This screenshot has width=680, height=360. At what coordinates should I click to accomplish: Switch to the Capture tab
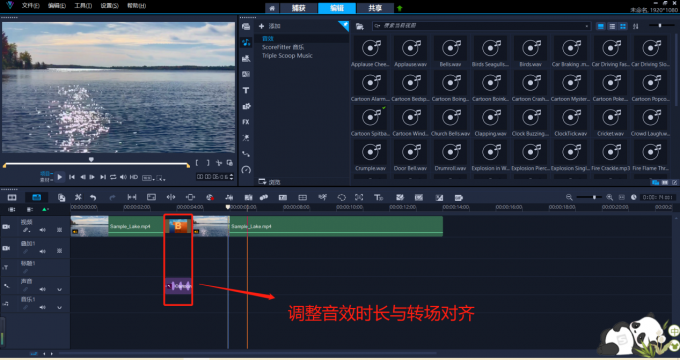point(298,8)
